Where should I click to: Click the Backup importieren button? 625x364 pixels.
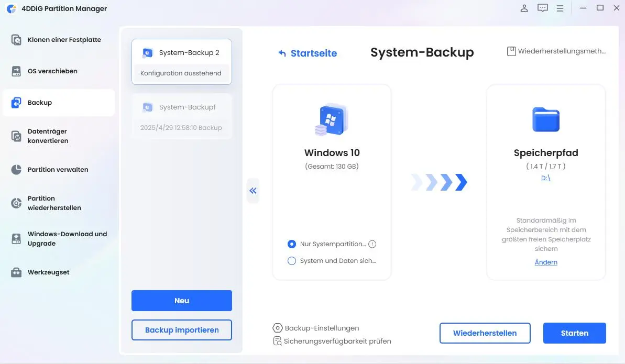(182, 330)
